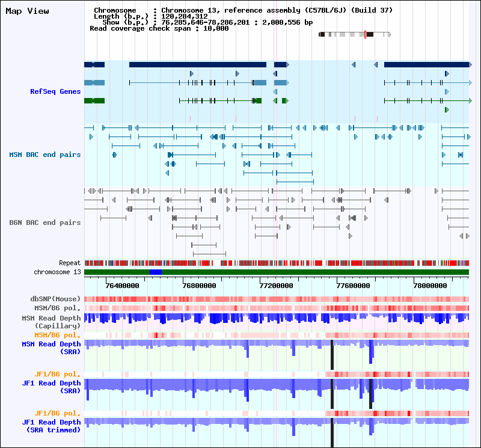
Task: Click the 77600000 ruler position
Action: (353, 286)
